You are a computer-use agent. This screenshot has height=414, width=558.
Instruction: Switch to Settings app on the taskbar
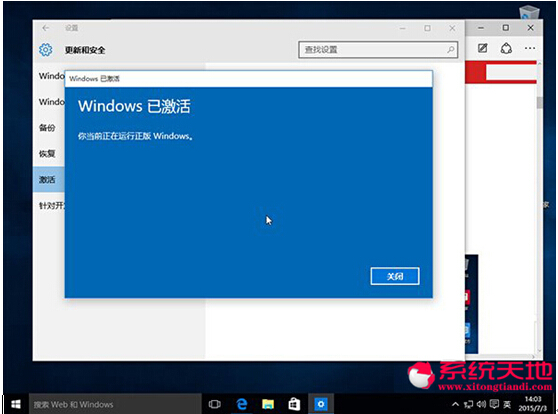[x=321, y=404]
